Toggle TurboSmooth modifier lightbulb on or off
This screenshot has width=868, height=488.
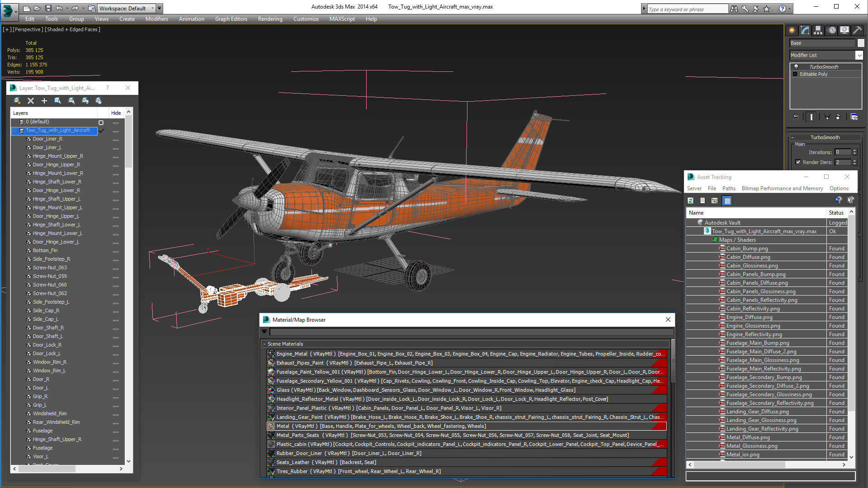tap(796, 66)
